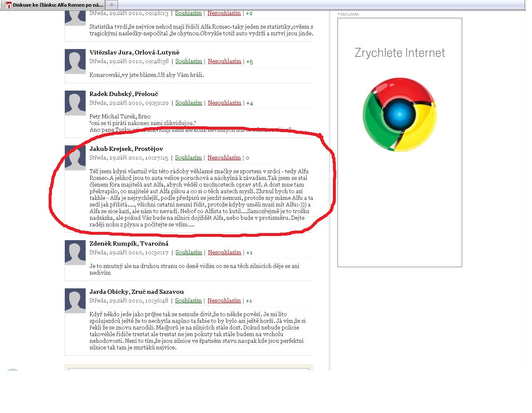Click Nesouhlasím on Vitězslav Jura's comment
Image resolution: width=532 pixels, height=413 pixels.
click(x=224, y=61)
